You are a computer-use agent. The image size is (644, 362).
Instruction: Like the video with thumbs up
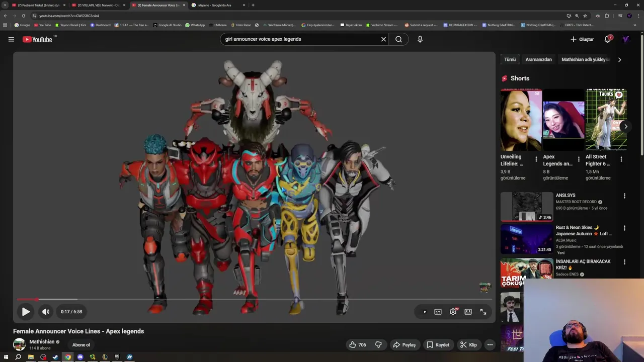(358, 345)
